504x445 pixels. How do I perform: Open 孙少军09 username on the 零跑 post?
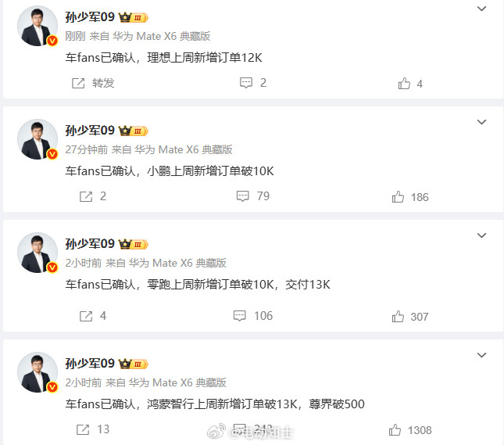click(x=90, y=243)
